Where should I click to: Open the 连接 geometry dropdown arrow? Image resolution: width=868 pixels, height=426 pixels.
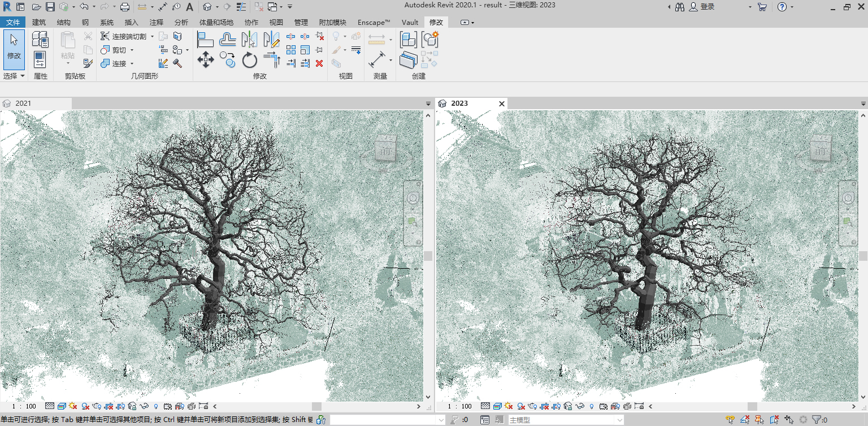(x=132, y=64)
